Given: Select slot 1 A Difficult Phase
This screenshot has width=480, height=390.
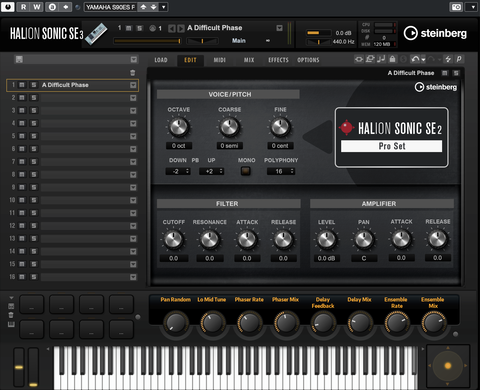Looking at the screenshot, I should 72,85.
